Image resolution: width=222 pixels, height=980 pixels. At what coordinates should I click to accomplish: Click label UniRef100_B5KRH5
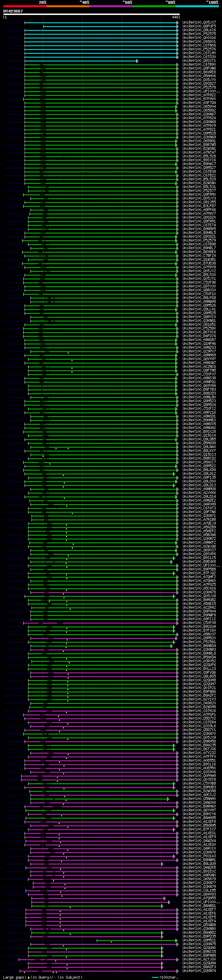pyautogui.click(x=199, y=825)
